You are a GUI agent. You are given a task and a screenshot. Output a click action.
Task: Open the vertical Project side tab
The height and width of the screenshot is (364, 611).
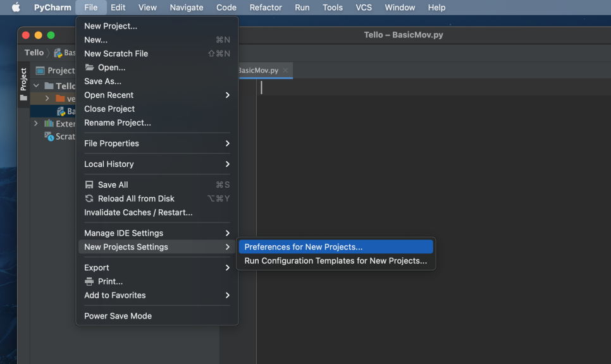[x=23, y=85]
